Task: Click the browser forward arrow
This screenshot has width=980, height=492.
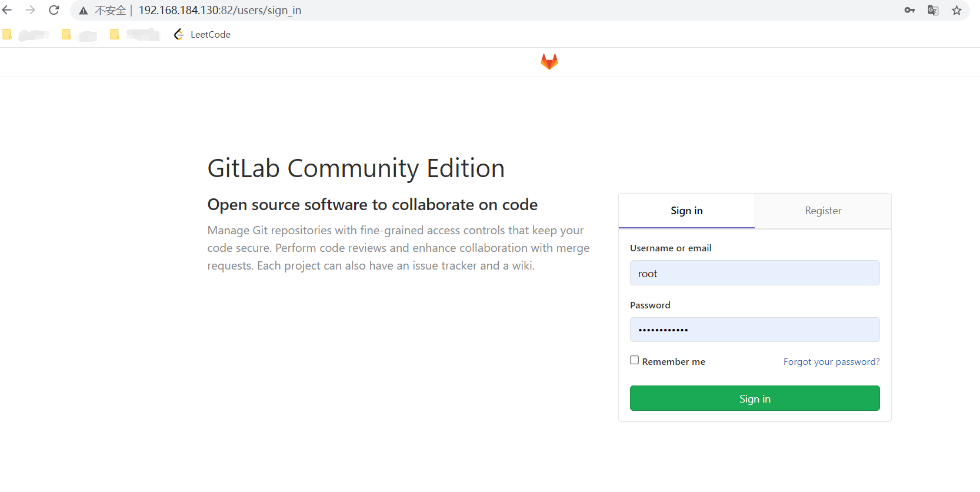Action: (x=30, y=10)
